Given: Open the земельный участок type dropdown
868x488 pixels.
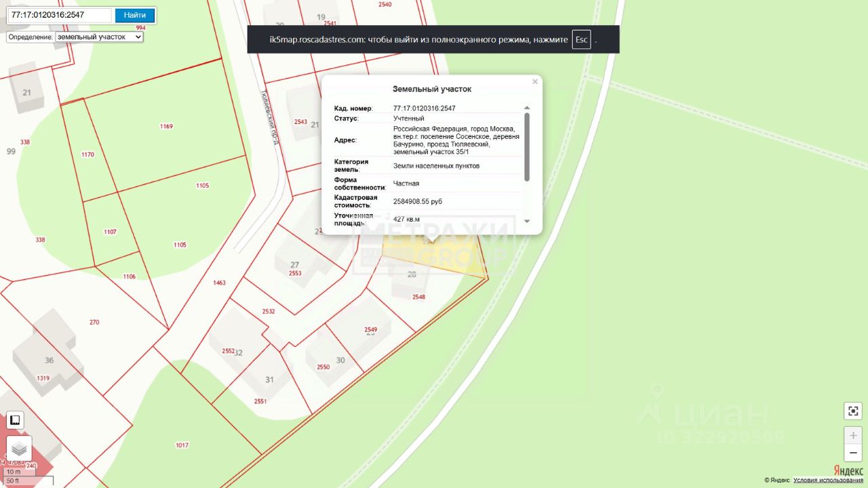Looking at the screenshot, I should 99,37.
